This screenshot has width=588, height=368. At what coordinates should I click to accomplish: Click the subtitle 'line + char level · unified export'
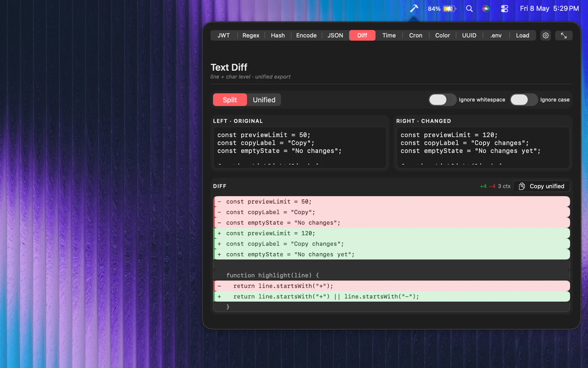coord(250,77)
